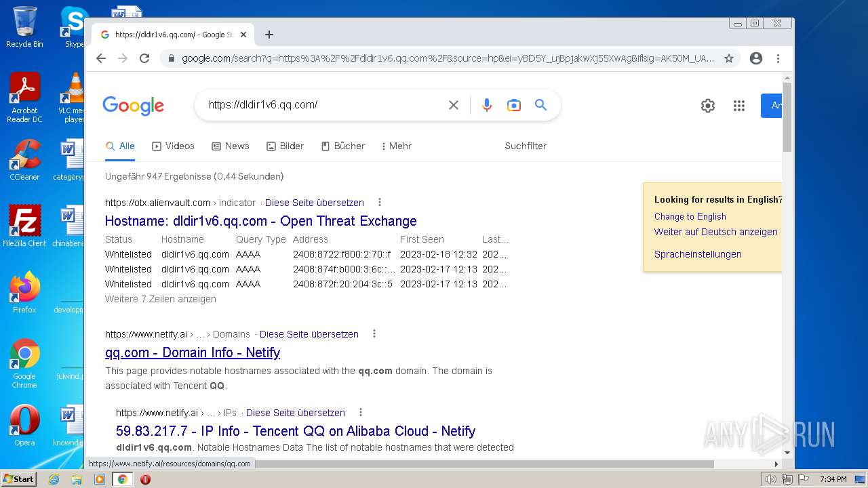This screenshot has height=488, width=868.
Task: Open the 59.83.217.7 IP Info result
Action: [296, 431]
